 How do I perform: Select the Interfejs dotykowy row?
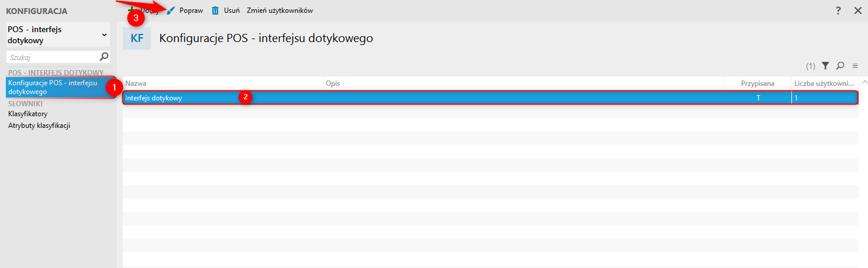(409, 98)
